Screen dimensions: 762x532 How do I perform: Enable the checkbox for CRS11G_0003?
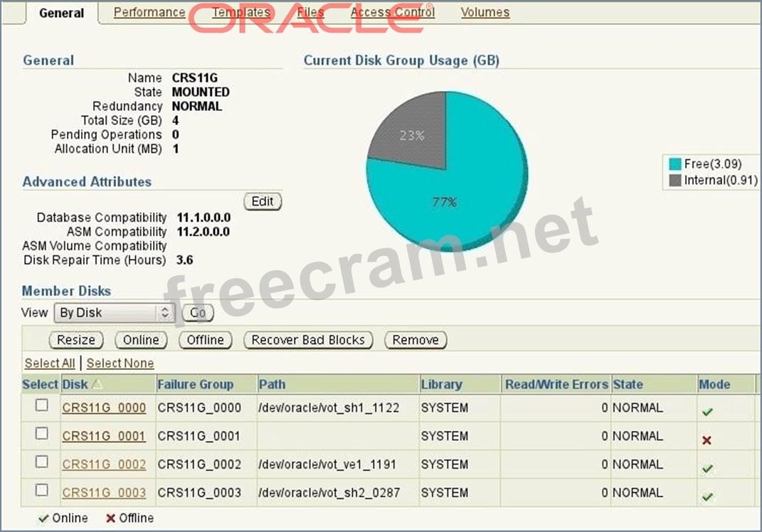tap(42, 490)
